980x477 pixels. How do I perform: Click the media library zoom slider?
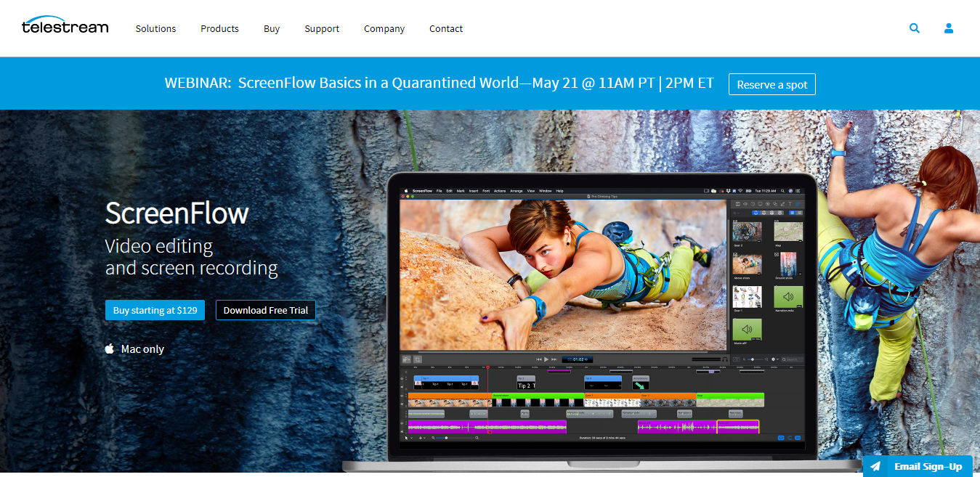coord(756,359)
